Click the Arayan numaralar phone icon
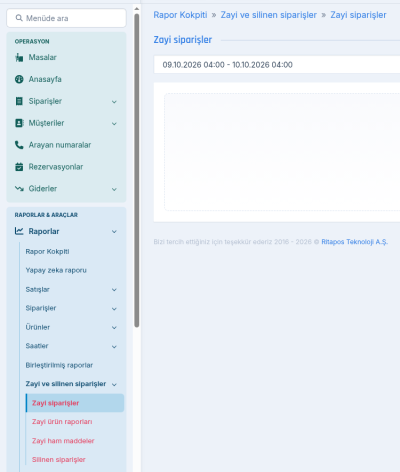This screenshot has width=400, height=472. (19, 145)
